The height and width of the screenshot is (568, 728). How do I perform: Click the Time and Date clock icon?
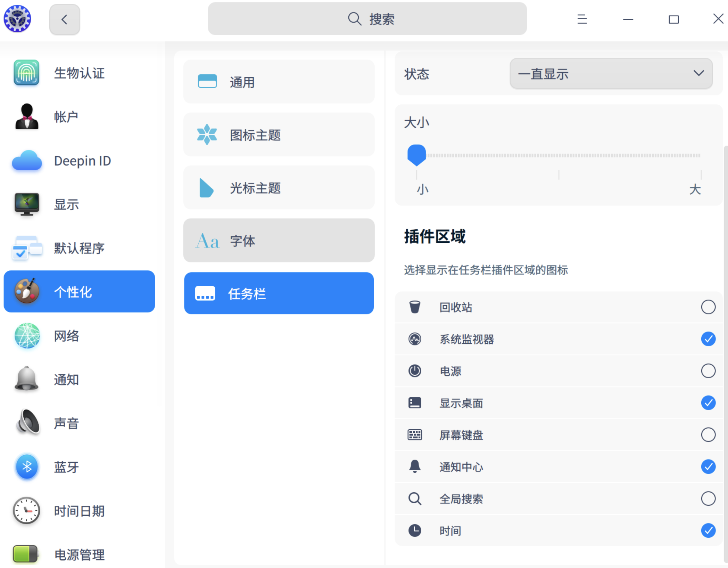tap(26, 511)
